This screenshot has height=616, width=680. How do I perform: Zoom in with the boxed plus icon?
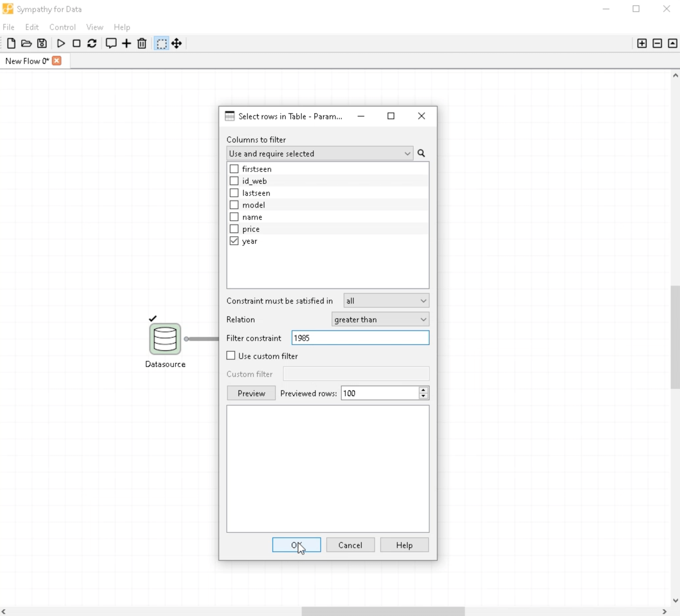coord(642,43)
